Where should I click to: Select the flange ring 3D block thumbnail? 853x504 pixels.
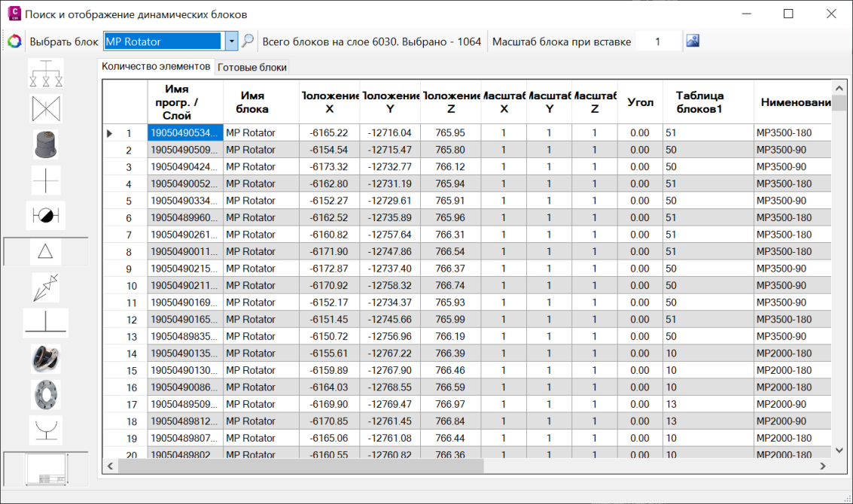coord(46,393)
